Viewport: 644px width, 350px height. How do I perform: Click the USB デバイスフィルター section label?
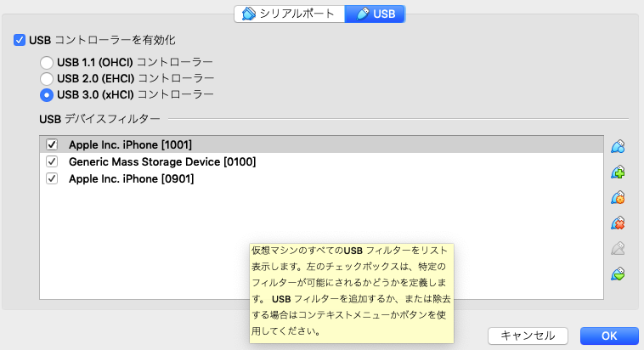tap(99, 119)
